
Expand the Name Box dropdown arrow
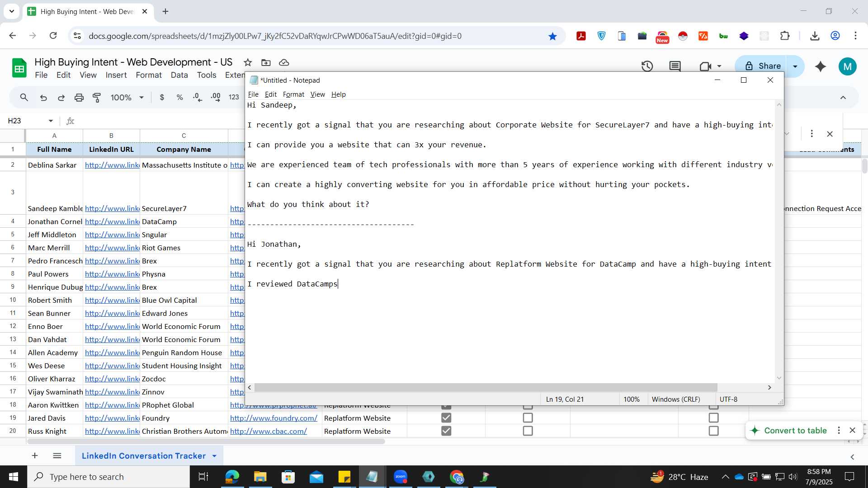pyautogui.click(x=51, y=121)
